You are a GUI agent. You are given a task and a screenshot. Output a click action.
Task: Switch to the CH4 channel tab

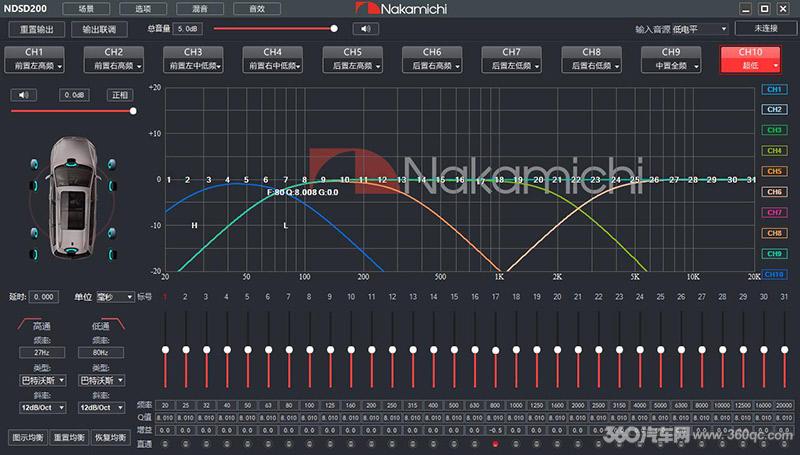tap(272, 52)
